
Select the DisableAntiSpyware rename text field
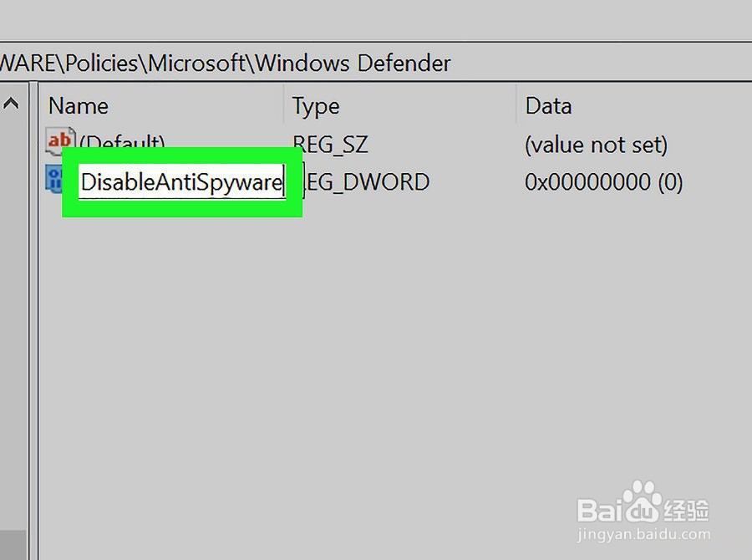(180, 181)
